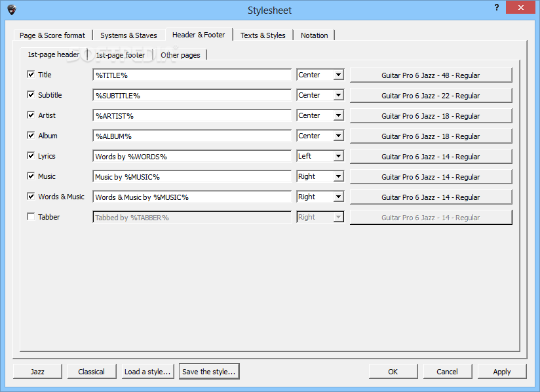540x392 pixels.
Task: Switch to Systems & Staves tab
Action: click(128, 35)
